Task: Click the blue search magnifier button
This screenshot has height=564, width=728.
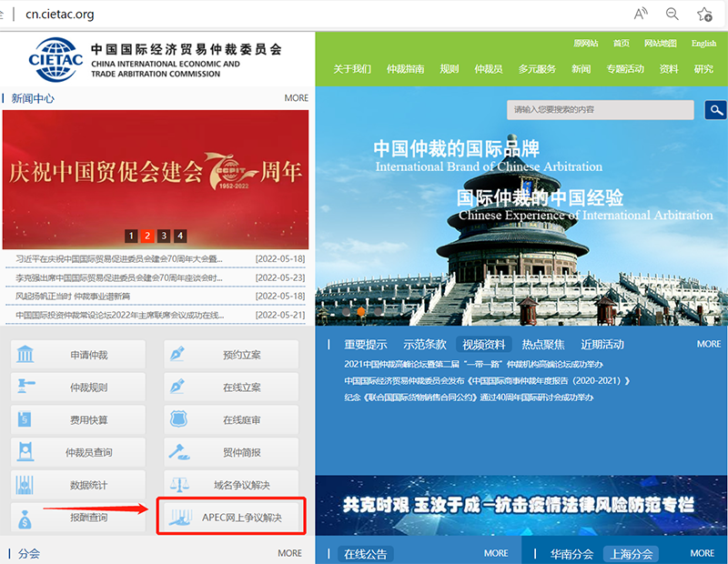Action: tap(715, 109)
